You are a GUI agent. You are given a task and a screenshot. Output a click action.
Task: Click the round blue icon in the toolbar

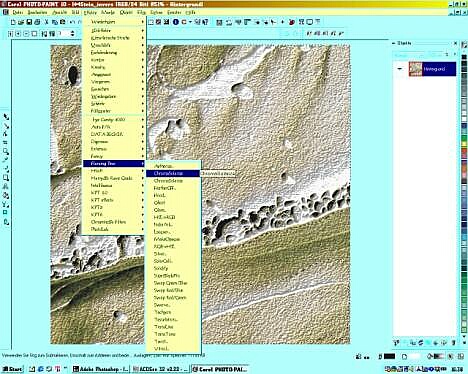175,22
